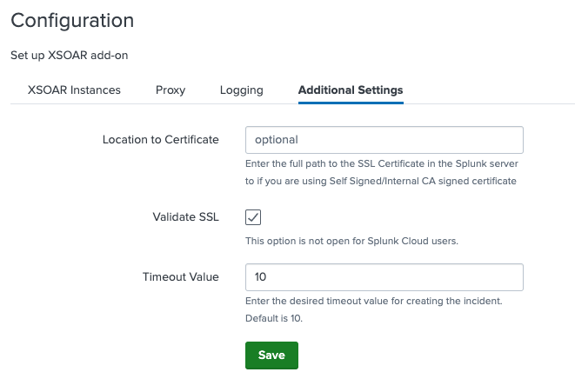Toggle the Validate SSL checkbox
The width and height of the screenshot is (575, 392).
pyautogui.click(x=253, y=217)
